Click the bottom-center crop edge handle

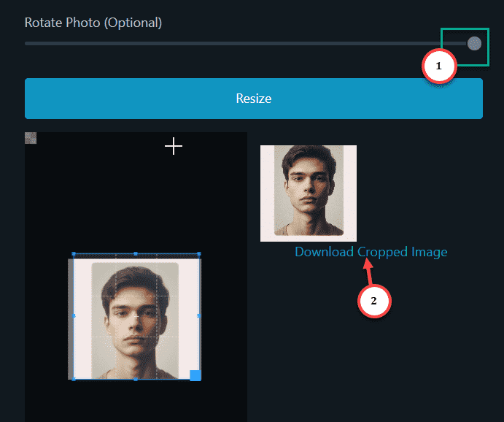pyautogui.click(x=136, y=379)
